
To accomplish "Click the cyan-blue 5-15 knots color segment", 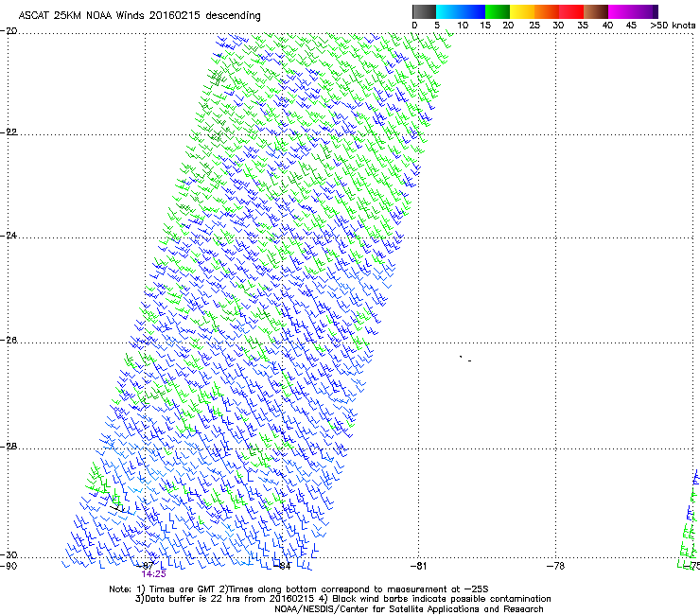I will pos(461,11).
